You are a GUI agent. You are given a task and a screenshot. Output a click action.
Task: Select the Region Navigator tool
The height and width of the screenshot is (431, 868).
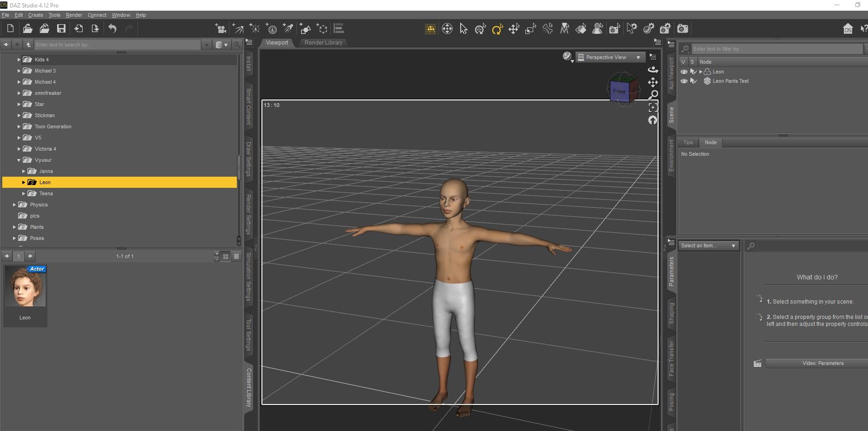[x=598, y=29]
